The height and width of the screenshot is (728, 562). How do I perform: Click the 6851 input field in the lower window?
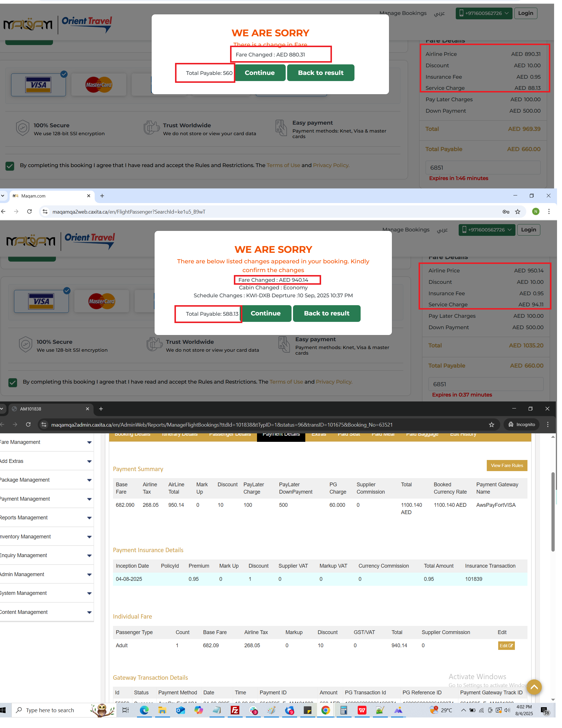485,384
